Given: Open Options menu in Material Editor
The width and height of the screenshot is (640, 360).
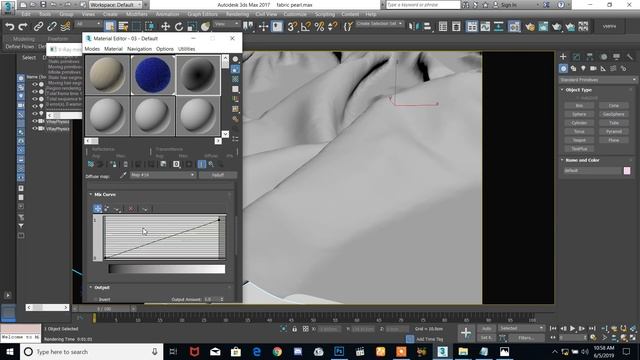Looking at the screenshot, I should tap(164, 49).
